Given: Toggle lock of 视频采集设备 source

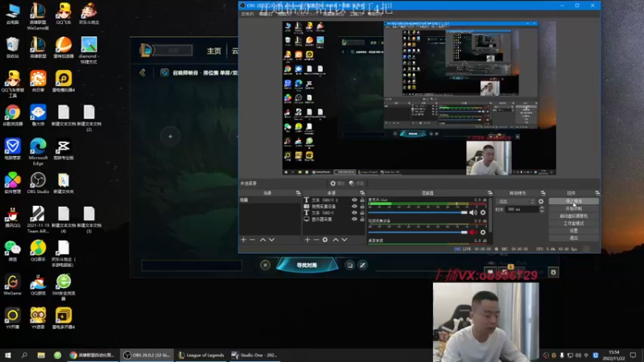Looking at the screenshot, I should point(361,207).
